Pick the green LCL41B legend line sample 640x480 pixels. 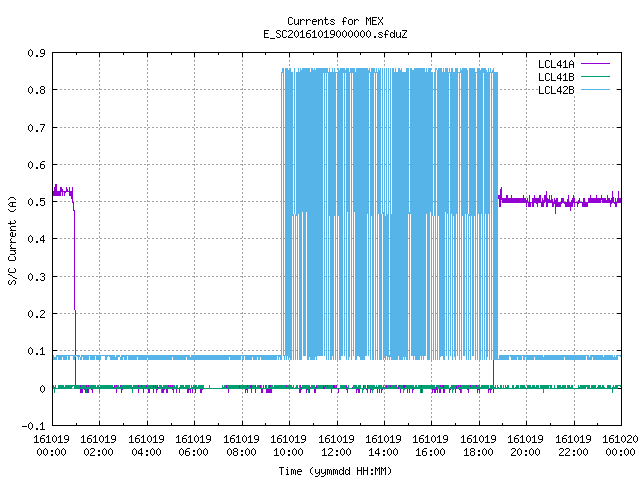595,76
